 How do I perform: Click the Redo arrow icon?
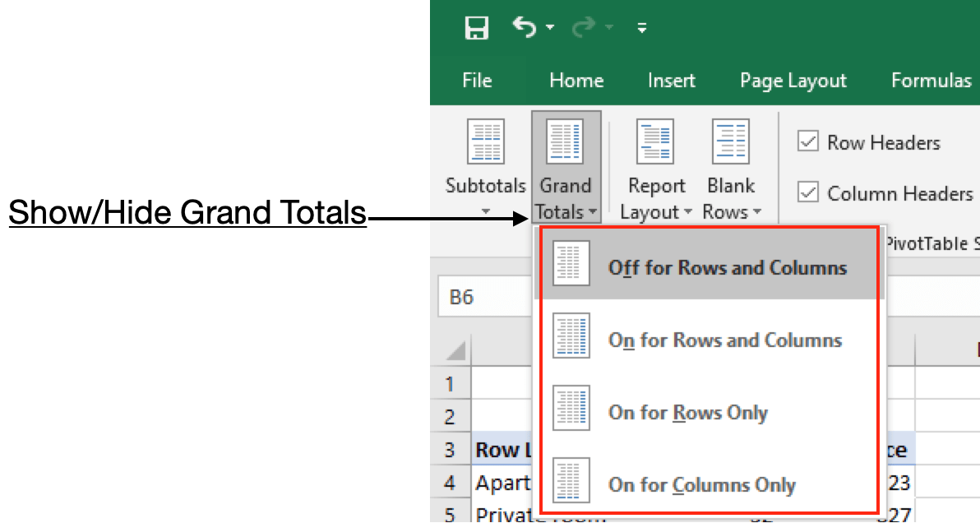(x=583, y=28)
